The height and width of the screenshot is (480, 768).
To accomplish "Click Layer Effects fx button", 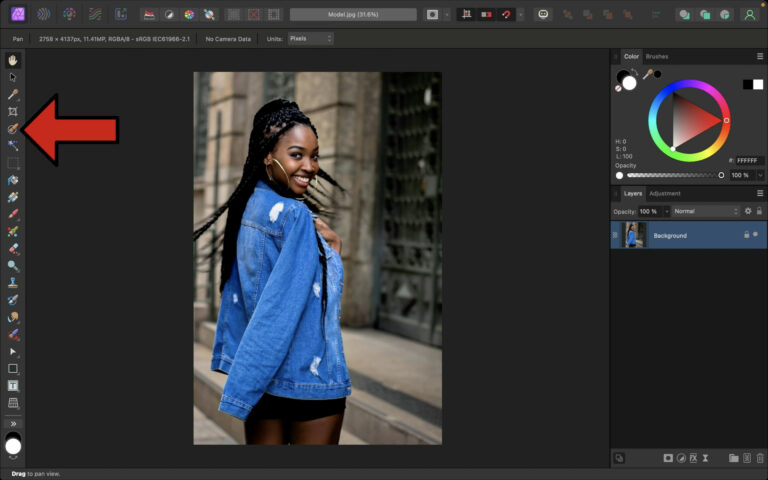I will pyautogui.click(x=693, y=458).
